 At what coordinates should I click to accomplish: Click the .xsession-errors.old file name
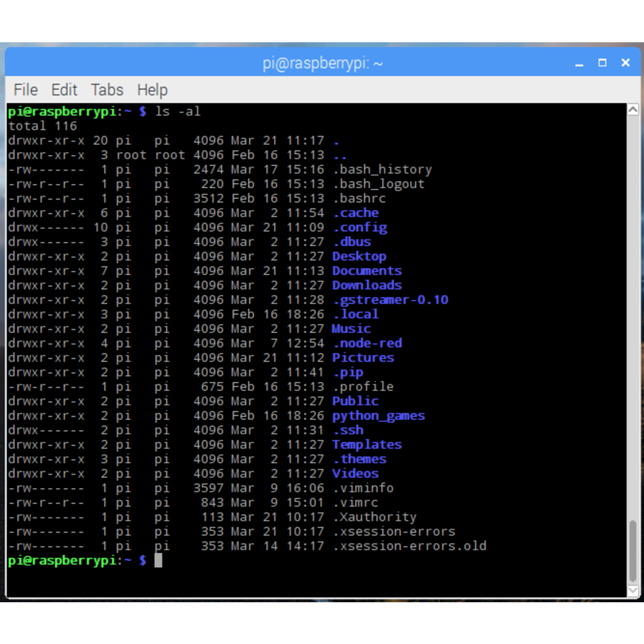(x=410, y=546)
